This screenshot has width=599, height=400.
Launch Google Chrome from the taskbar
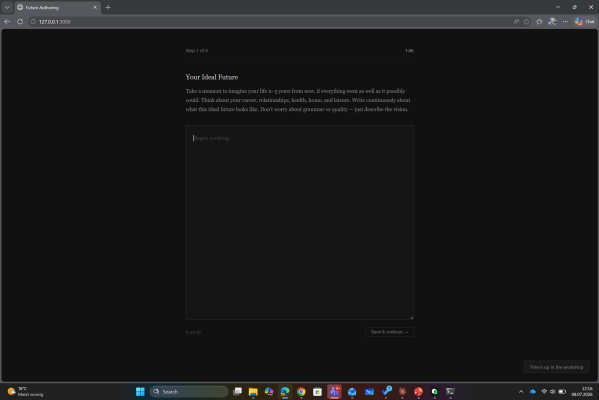click(301, 392)
